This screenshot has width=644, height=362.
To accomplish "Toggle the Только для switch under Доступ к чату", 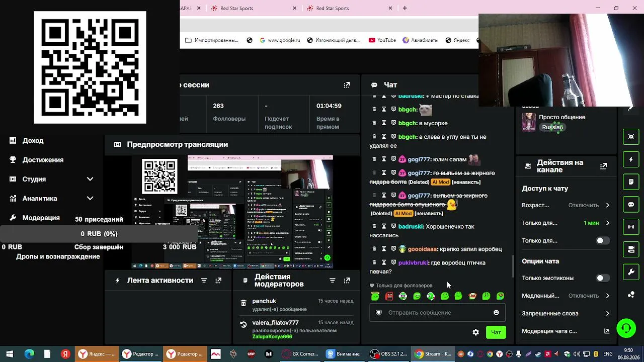I will pyautogui.click(x=603, y=241).
